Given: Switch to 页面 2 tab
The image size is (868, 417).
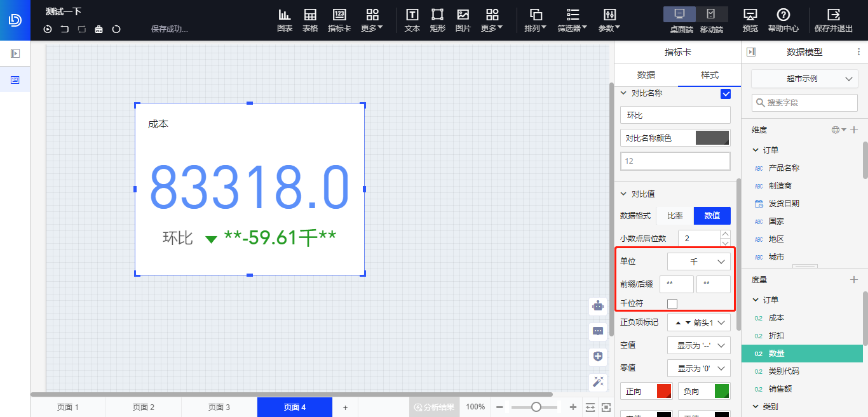Looking at the screenshot, I should [144, 407].
